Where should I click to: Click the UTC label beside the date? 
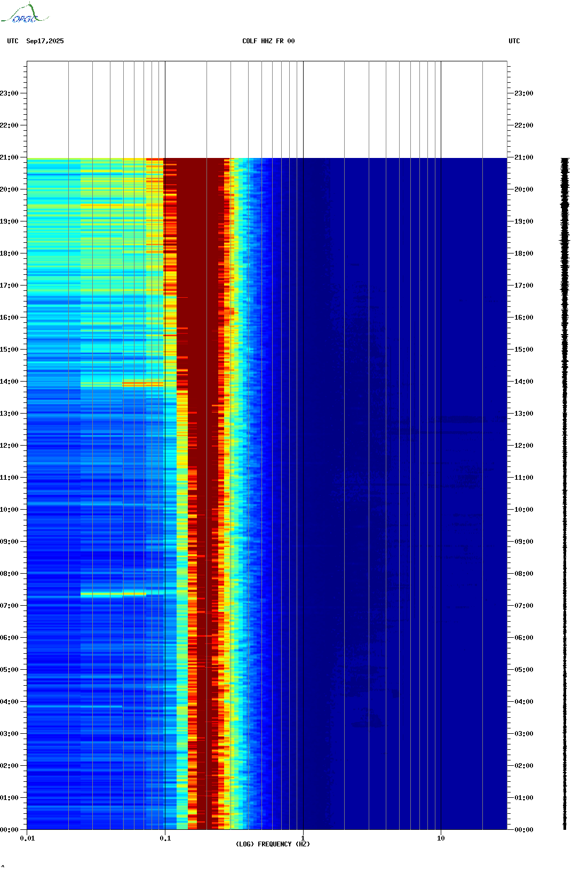[13, 41]
